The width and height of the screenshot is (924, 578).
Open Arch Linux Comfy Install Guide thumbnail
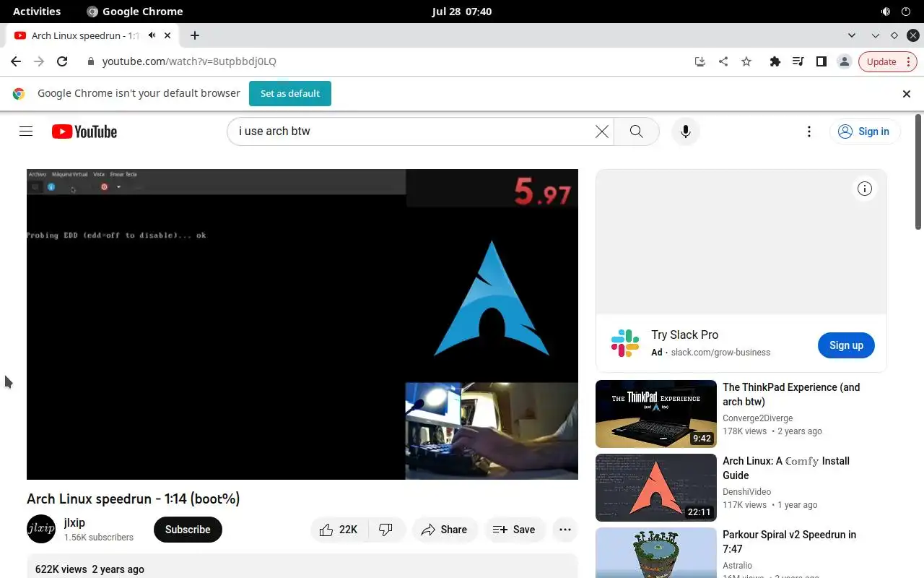click(x=656, y=488)
